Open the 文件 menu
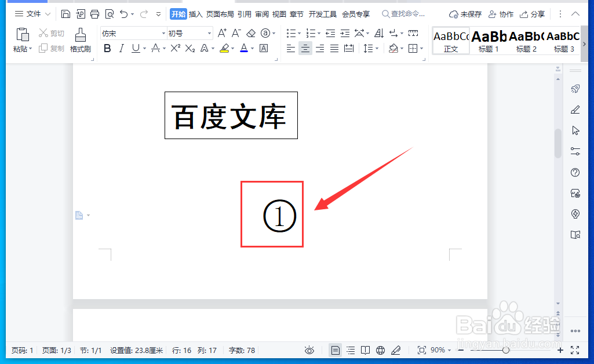This screenshot has height=364, width=594. click(32, 14)
